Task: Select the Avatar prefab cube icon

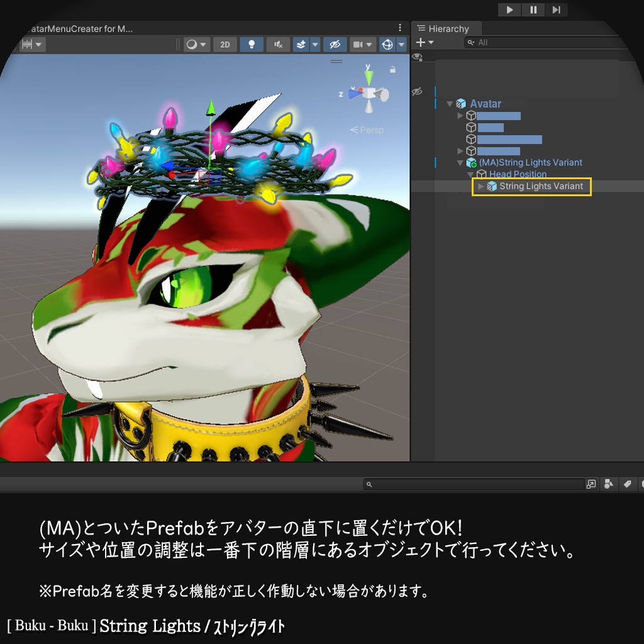Action: (461, 103)
